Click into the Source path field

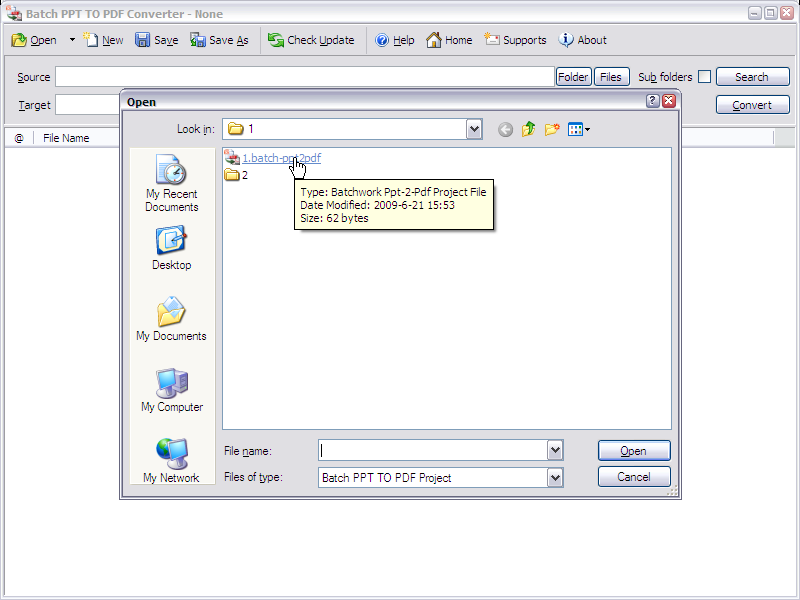[305, 77]
